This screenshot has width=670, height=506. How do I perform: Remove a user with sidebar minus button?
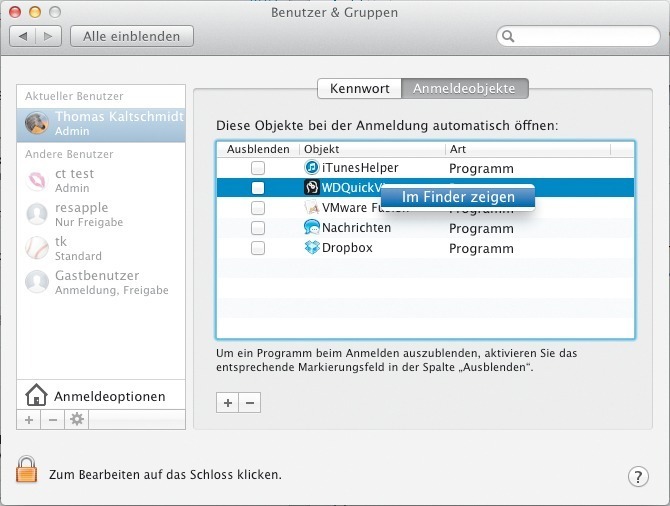pos(53,419)
